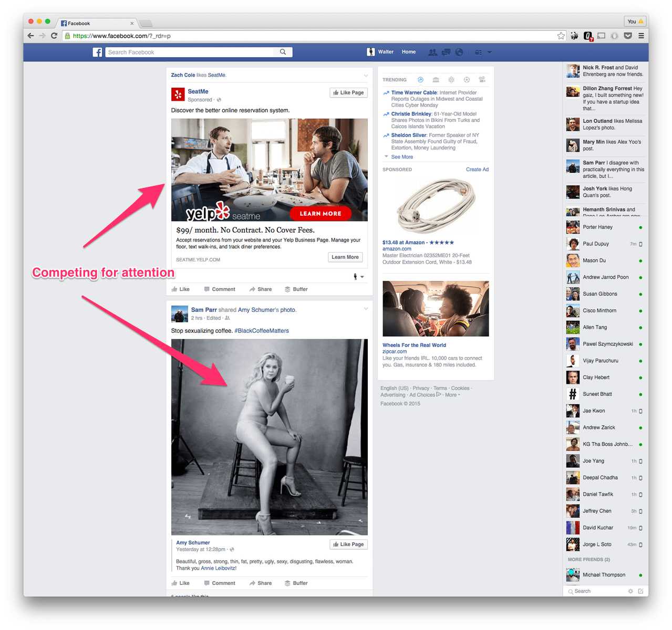Open the account dropdown arrow in header
This screenshot has height=630, width=672.
490,52
